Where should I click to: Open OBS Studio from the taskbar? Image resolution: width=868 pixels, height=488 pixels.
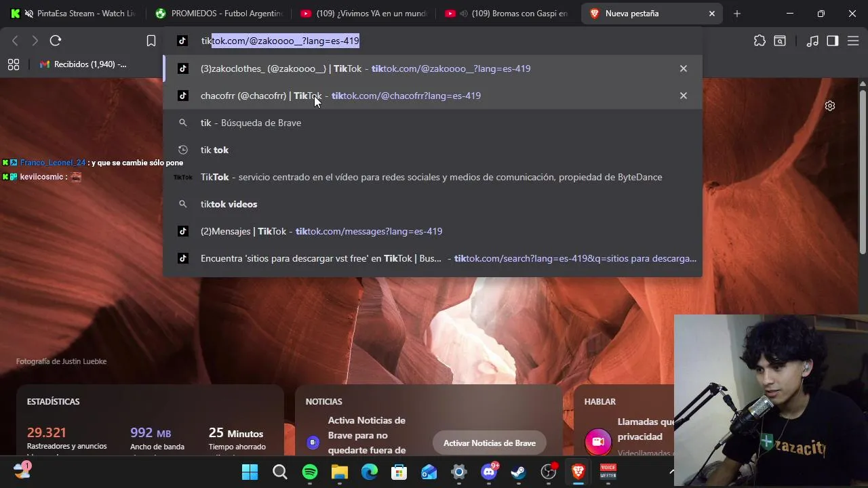pos(549,472)
